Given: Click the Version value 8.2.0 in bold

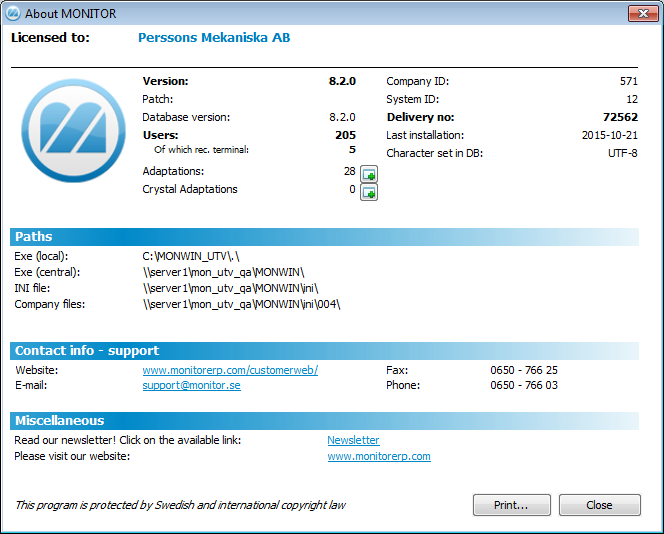Looking at the screenshot, I should tap(342, 81).
